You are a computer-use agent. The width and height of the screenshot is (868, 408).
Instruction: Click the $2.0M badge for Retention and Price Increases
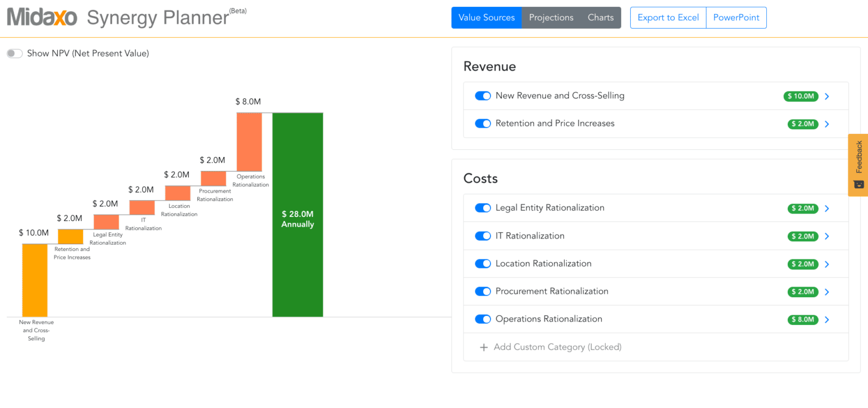(x=802, y=124)
